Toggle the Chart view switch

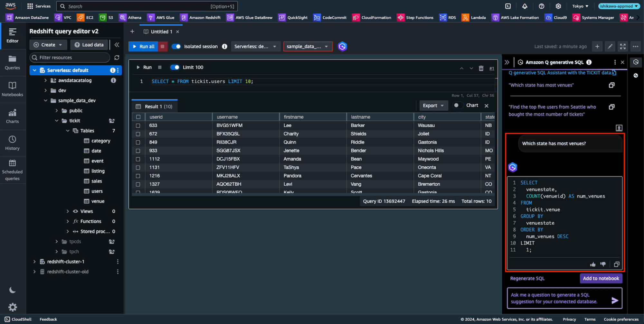coord(458,105)
